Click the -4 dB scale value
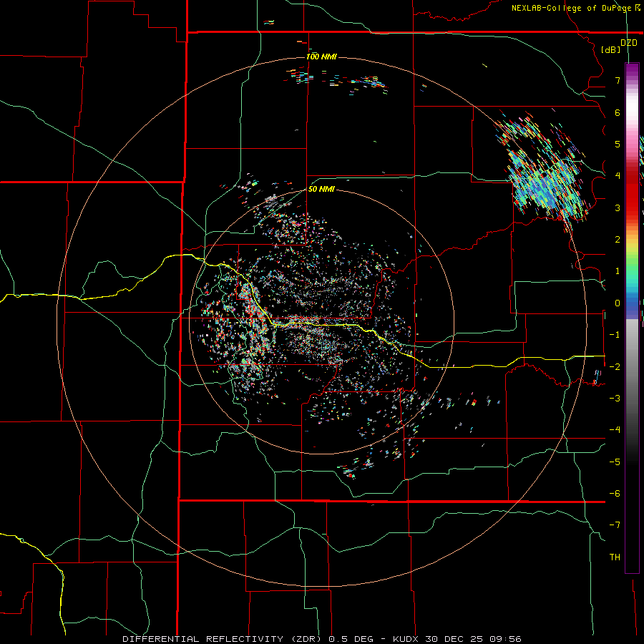Screen dimensions: 644x644 tap(615, 430)
